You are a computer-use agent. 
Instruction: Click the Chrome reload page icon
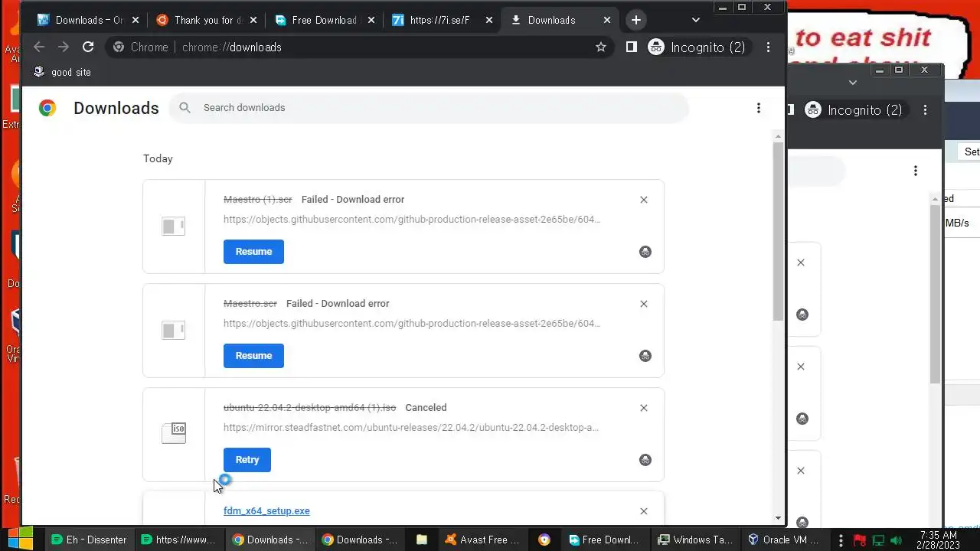click(88, 47)
